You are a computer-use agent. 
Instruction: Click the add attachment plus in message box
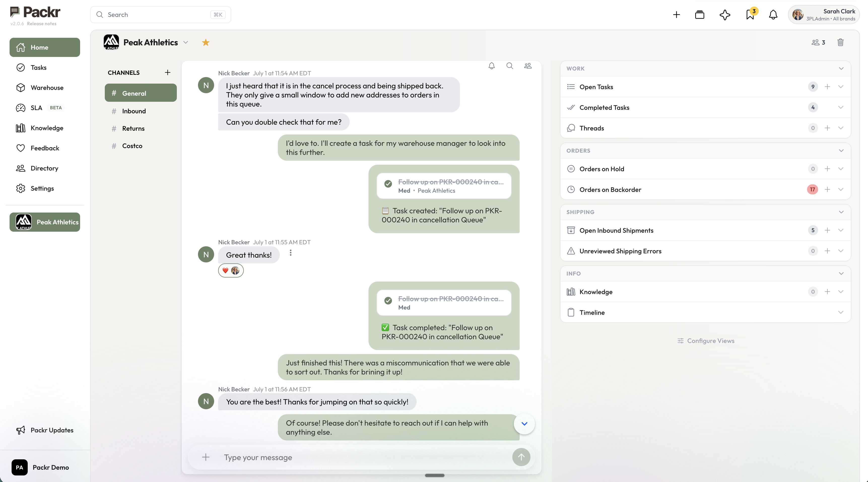click(206, 457)
